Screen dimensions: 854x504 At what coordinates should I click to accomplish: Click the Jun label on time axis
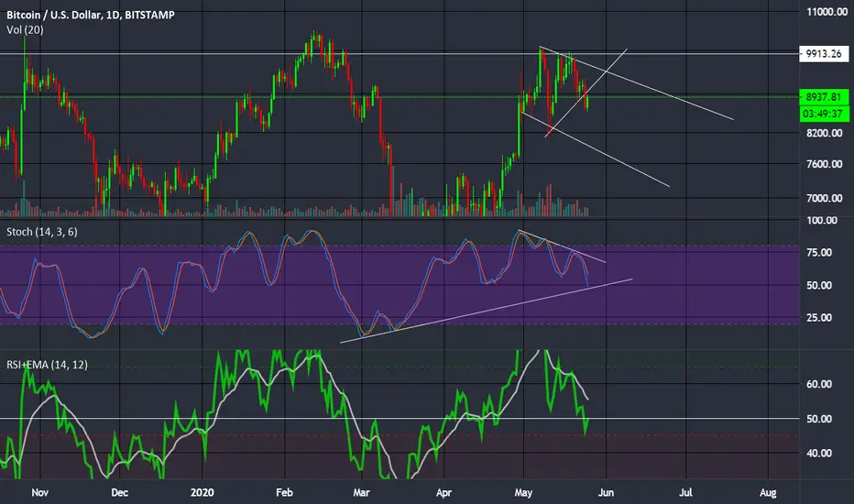point(606,493)
